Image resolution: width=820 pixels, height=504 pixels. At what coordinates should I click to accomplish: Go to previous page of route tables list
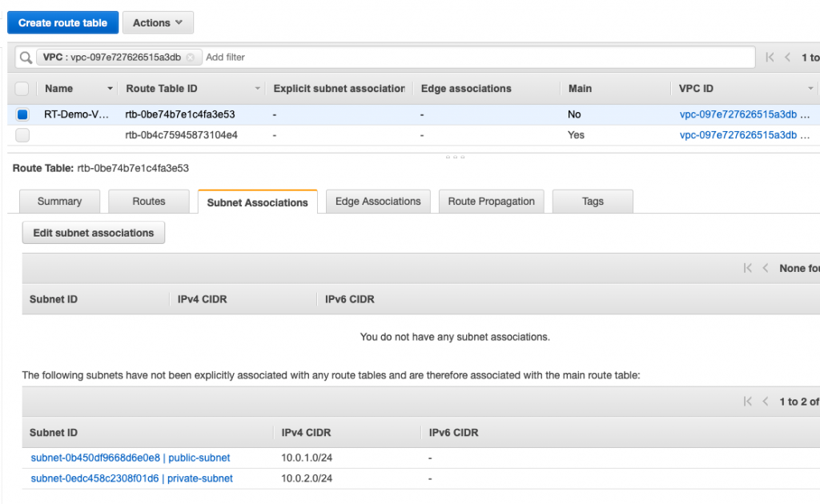point(788,58)
